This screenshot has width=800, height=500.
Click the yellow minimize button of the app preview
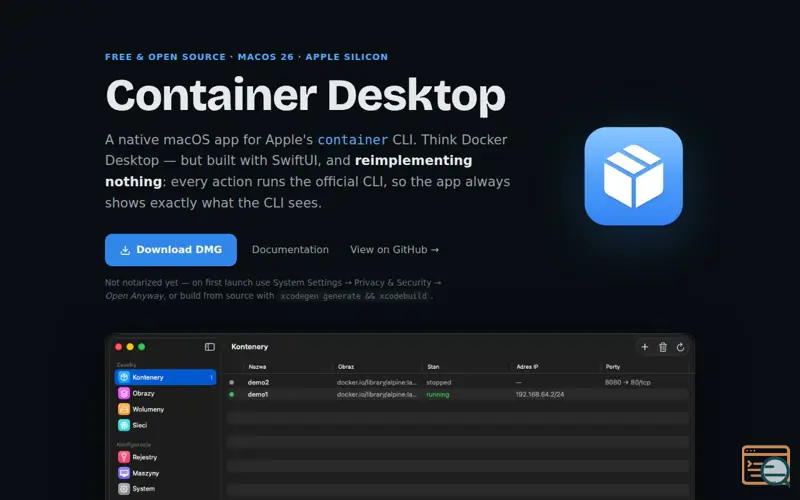click(x=130, y=347)
